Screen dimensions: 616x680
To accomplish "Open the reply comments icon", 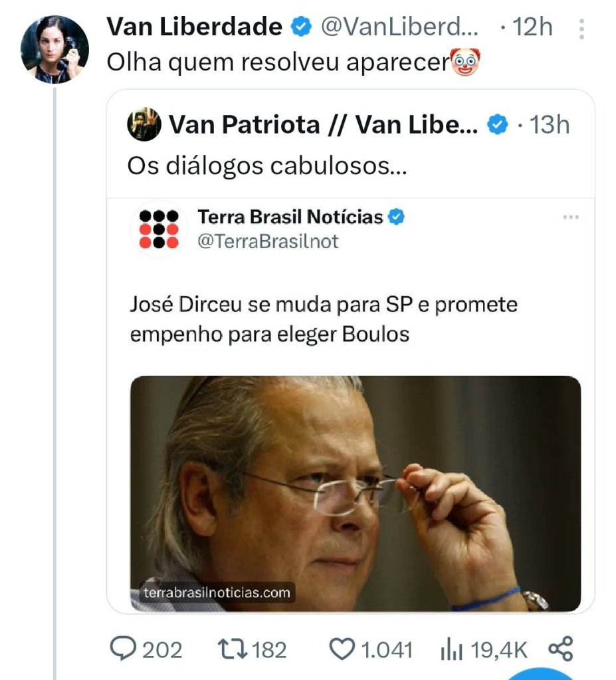I will pyautogui.click(x=122, y=649).
